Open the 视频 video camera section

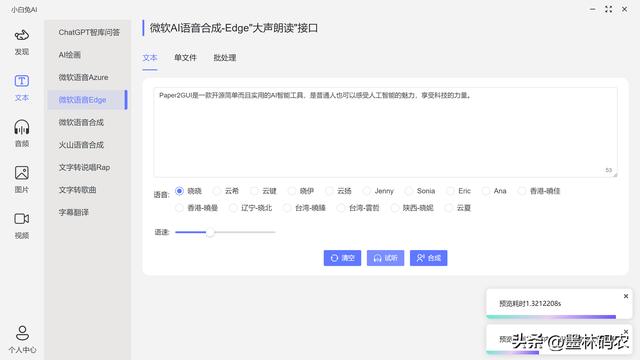click(22, 225)
